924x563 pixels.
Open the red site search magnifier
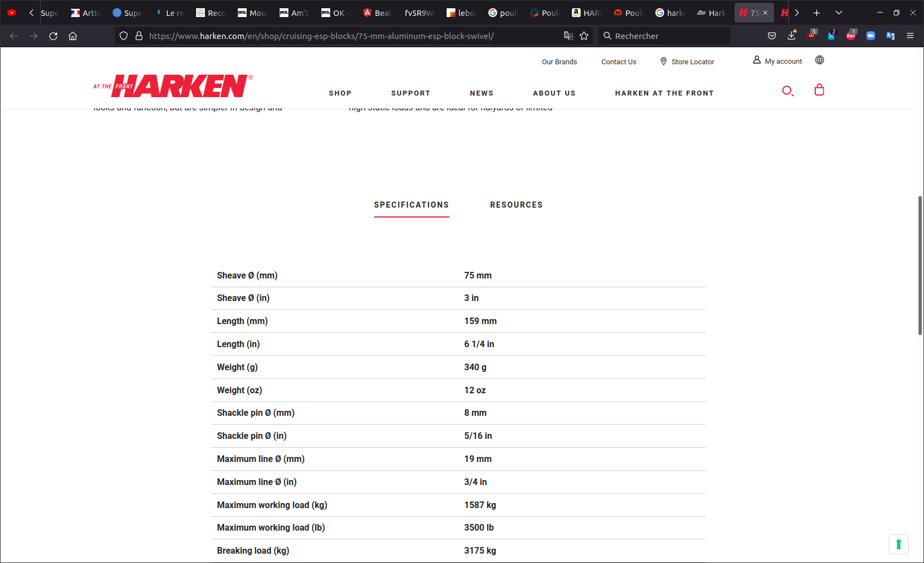(x=788, y=91)
